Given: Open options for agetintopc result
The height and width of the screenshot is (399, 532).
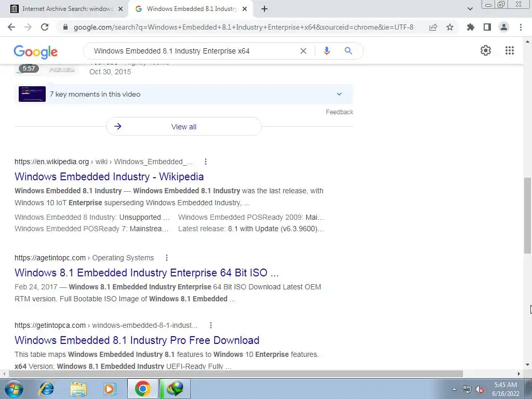Looking at the screenshot, I should (x=167, y=258).
